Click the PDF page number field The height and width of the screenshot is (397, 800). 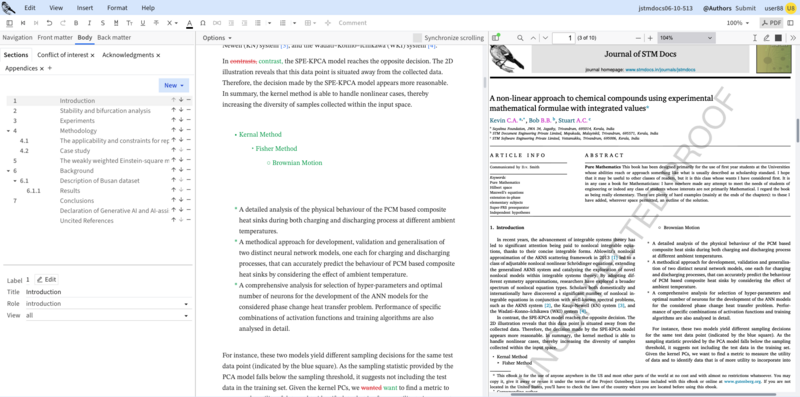[564, 38]
